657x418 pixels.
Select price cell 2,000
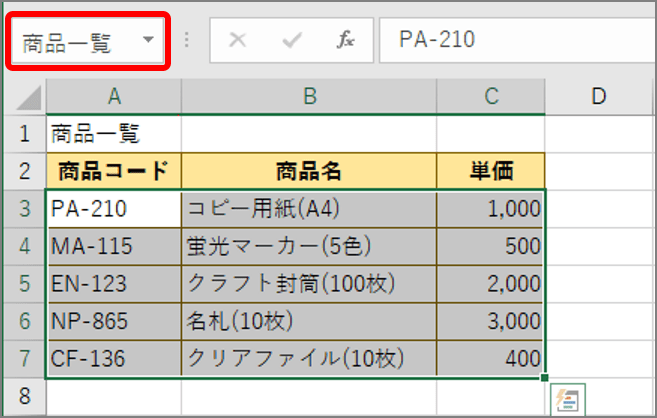pyautogui.click(x=491, y=284)
